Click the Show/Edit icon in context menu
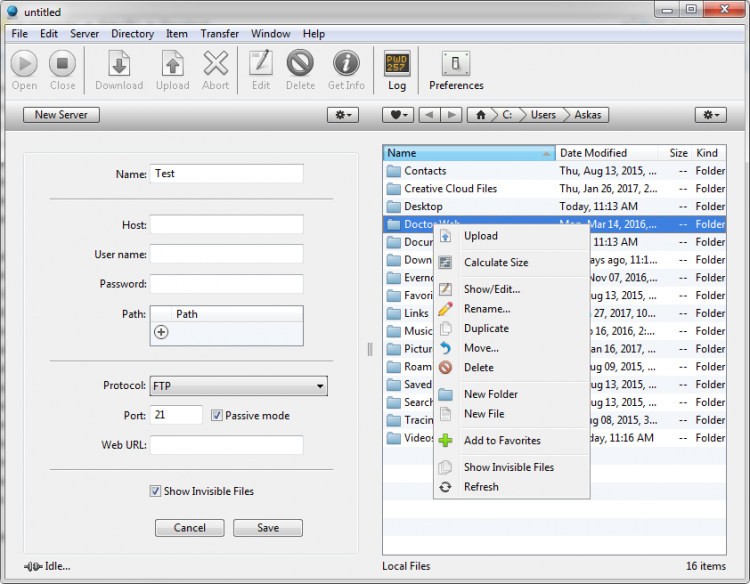The width and height of the screenshot is (750, 584). click(x=445, y=289)
